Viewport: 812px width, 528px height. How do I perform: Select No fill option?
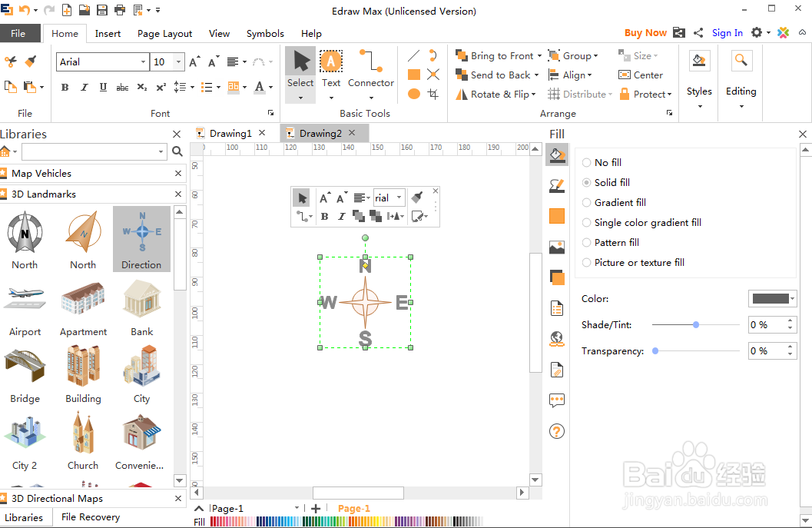coord(602,162)
